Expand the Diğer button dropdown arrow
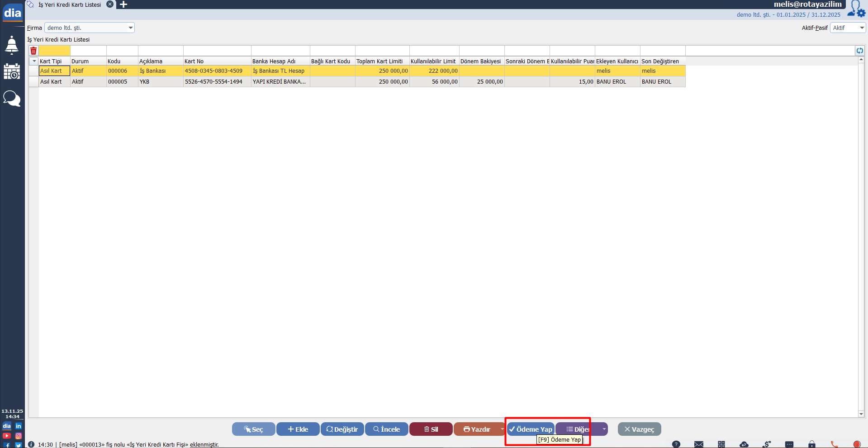The height and width of the screenshot is (448, 868). click(x=604, y=429)
